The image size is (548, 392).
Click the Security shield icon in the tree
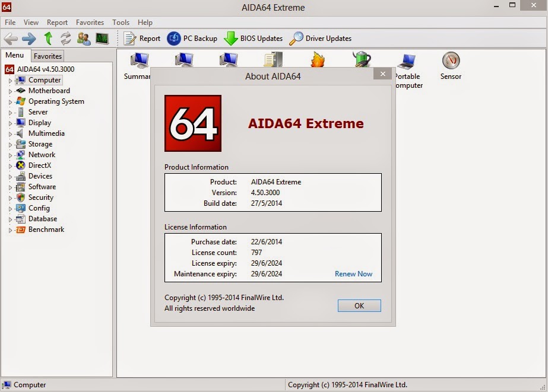click(x=21, y=197)
